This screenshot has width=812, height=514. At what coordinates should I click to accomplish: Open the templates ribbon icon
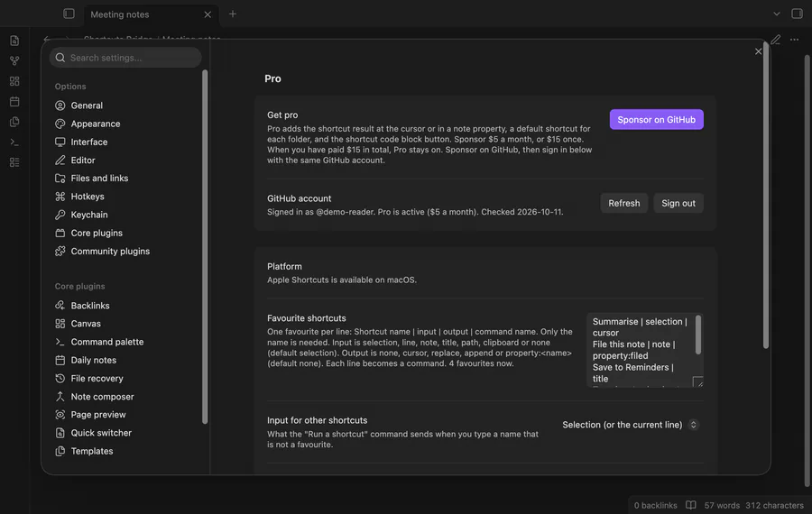pos(14,122)
